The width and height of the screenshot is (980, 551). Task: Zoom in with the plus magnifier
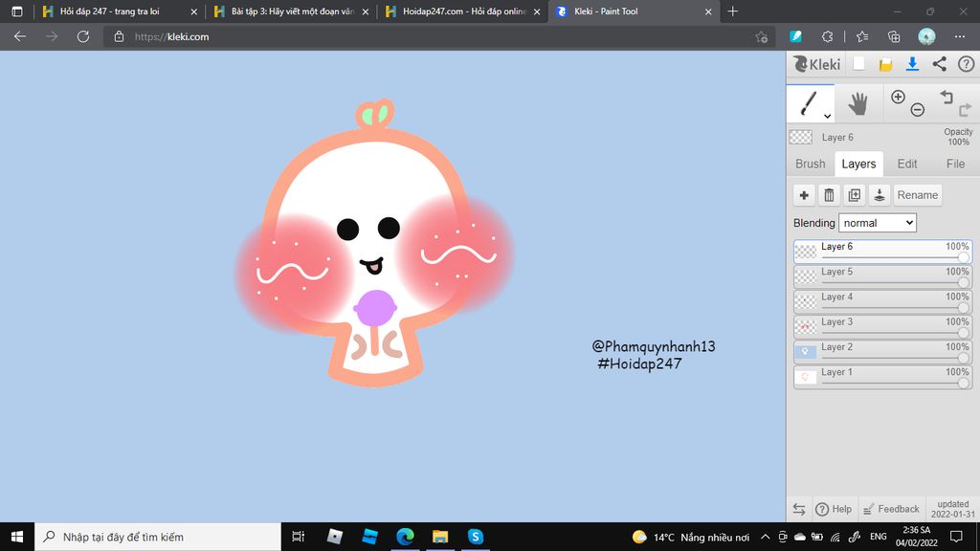click(x=898, y=97)
